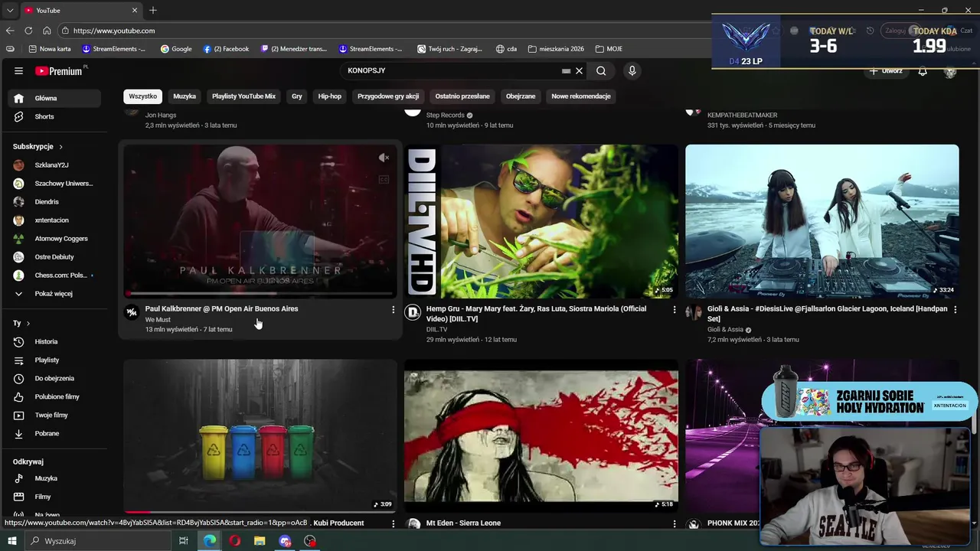Open Opera from the taskbar
The width and height of the screenshot is (980, 551).
[234, 541]
